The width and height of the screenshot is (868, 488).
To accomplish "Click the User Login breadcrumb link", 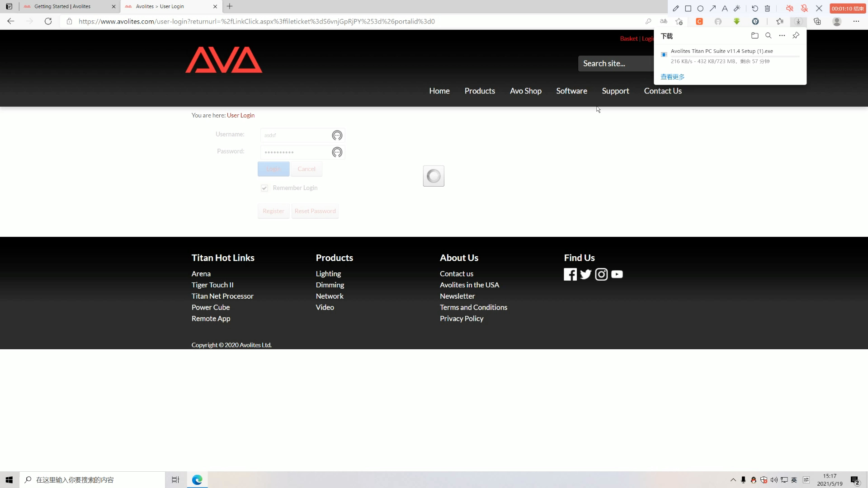I will (x=241, y=115).
